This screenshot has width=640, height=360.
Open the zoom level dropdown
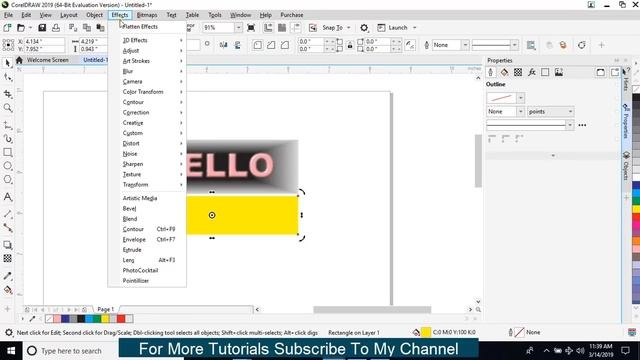[x=238, y=28]
